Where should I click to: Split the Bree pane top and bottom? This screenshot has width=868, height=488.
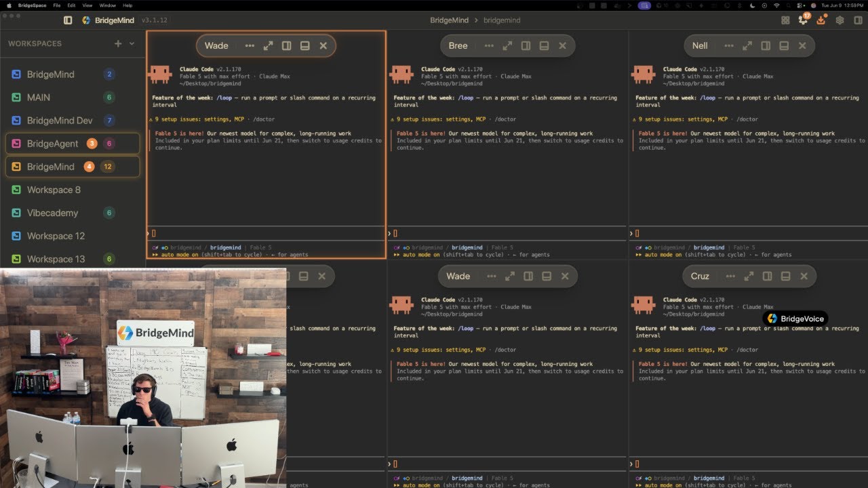tap(544, 45)
